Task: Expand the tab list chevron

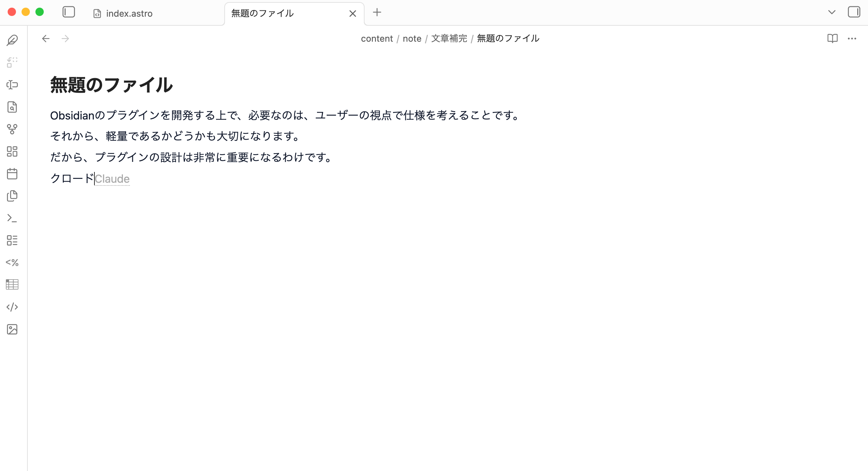Action: click(x=832, y=13)
